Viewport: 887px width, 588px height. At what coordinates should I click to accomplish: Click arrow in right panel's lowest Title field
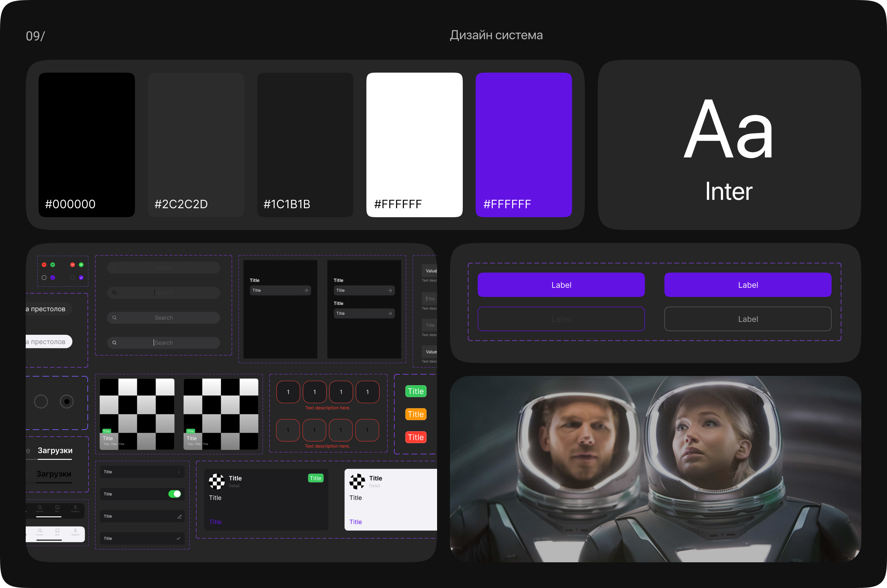390,314
